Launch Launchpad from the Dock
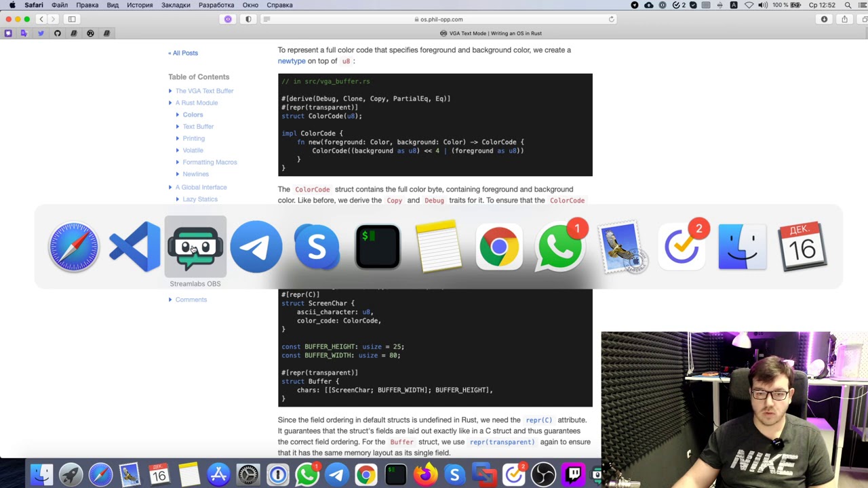Image resolution: width=868 pixels, height=488 pixels. (x=71, y=474)
